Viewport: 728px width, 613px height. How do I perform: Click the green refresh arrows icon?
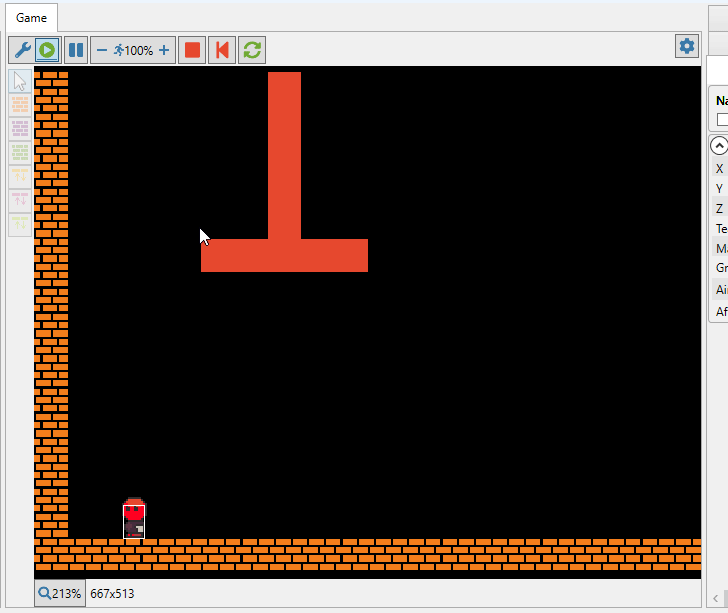click(252, 50)
